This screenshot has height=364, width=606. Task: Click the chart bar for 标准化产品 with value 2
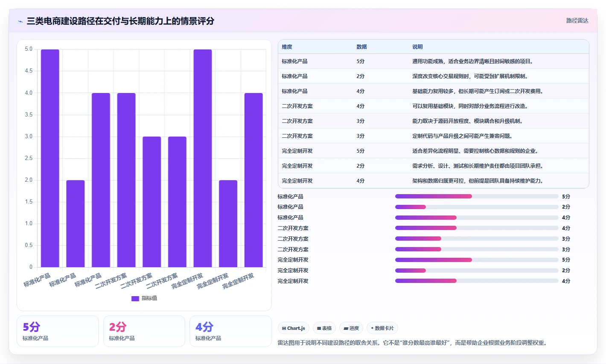click(x=76, y=224)
